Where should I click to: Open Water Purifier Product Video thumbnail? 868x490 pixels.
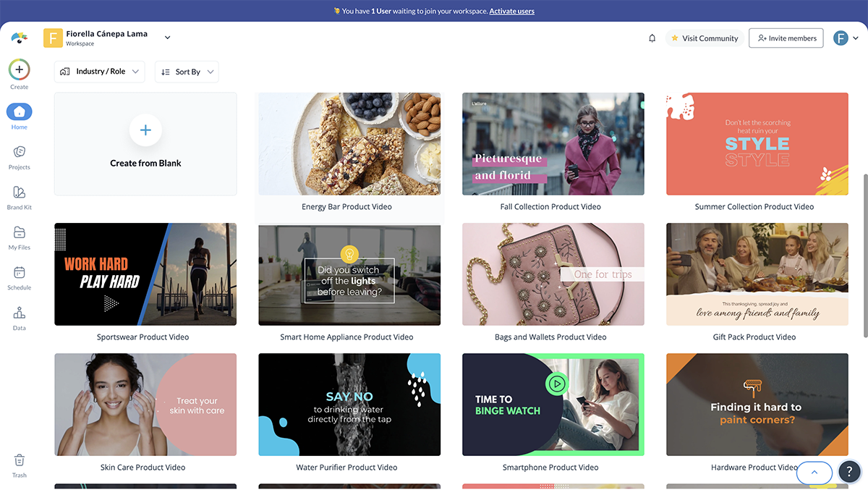point(349,405)
